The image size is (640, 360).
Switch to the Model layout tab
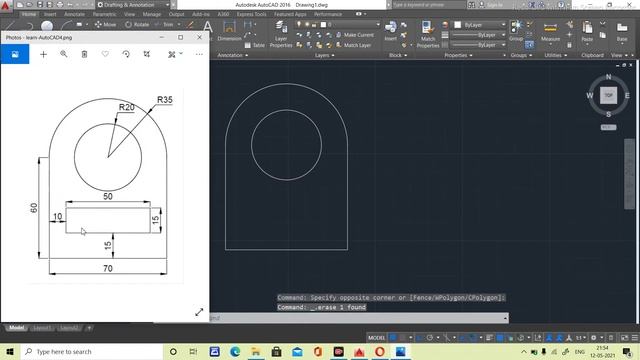click(x=16, y=328)
